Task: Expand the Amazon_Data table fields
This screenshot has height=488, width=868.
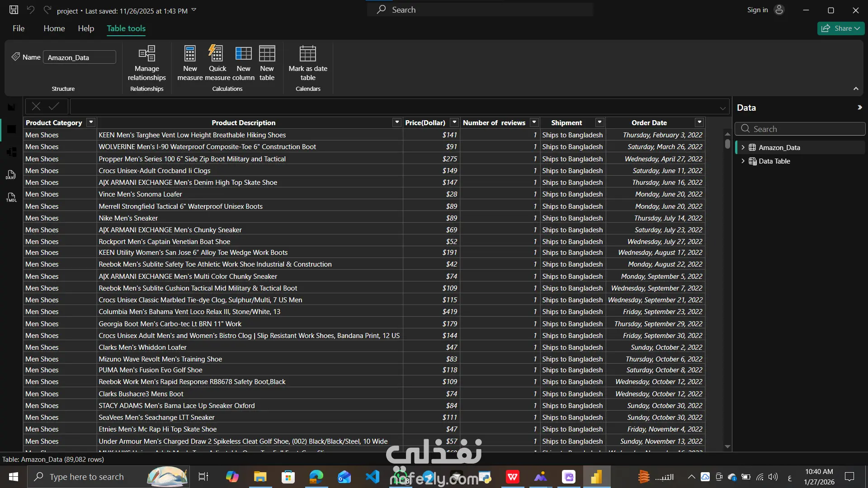Action: pyautogui.click(x=743, y=148)
